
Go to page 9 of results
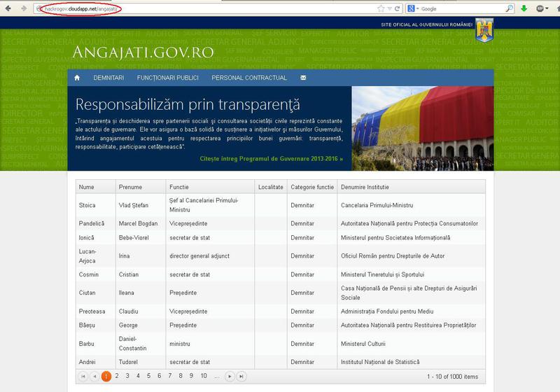pos(191,376)
